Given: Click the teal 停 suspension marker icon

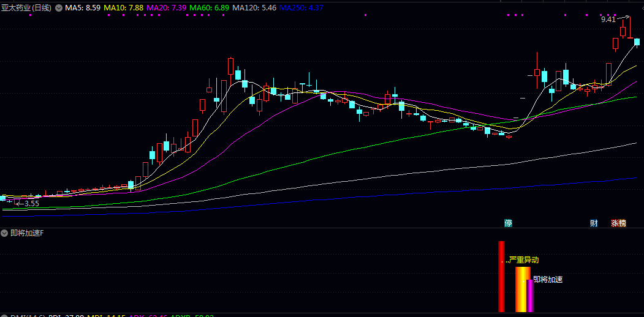Looking at the screenshot, I should coord(508,223).
